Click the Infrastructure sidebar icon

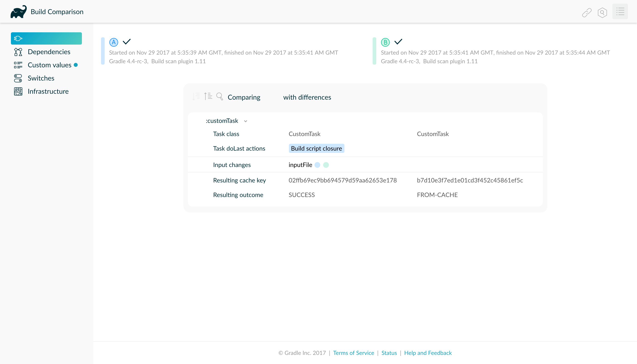[18, 91]
